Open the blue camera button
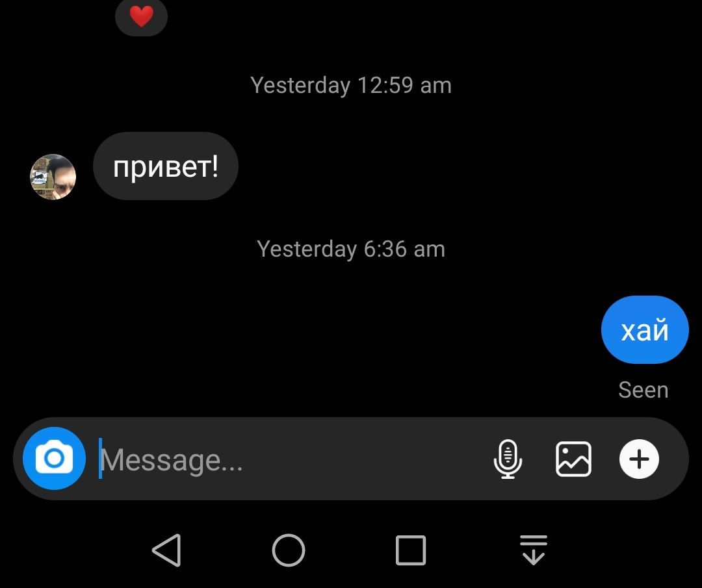702x588 pixels. pos(54,458)
